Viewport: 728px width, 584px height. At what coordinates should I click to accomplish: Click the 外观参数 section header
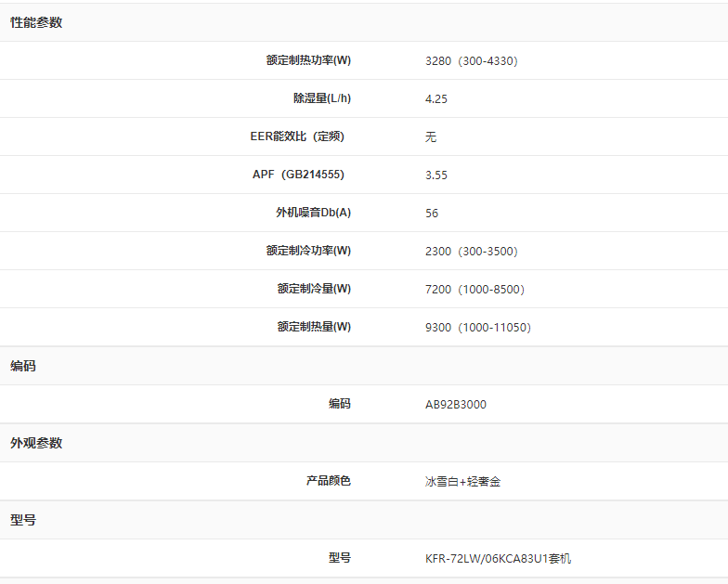point(36,443)
